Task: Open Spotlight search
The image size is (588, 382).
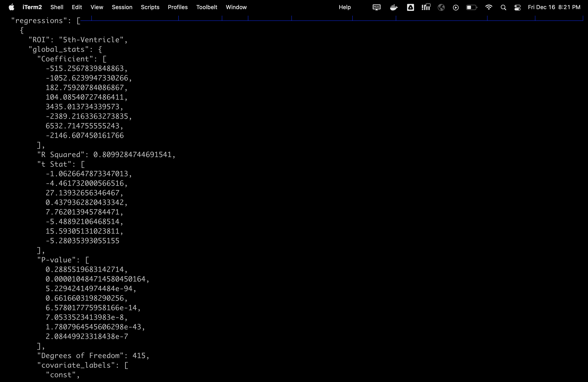Action: pos(503,7)
